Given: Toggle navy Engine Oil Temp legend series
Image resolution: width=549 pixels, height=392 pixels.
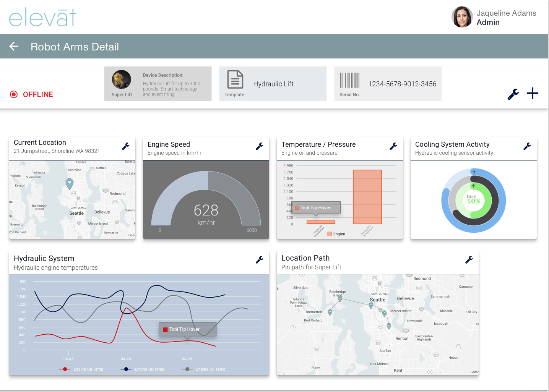Looking at the screenshot, I should coord(143,369).
